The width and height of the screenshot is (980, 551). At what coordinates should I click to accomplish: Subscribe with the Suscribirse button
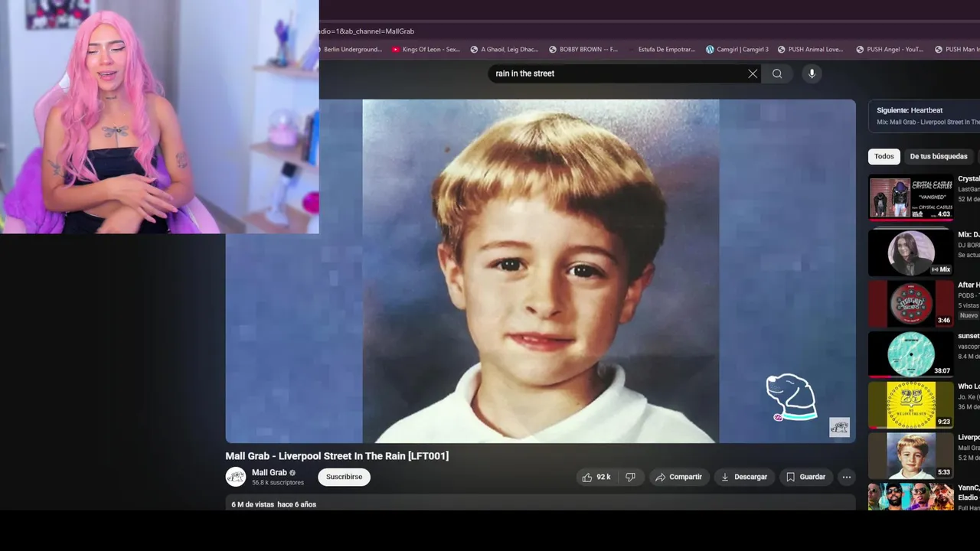[344, 477]
